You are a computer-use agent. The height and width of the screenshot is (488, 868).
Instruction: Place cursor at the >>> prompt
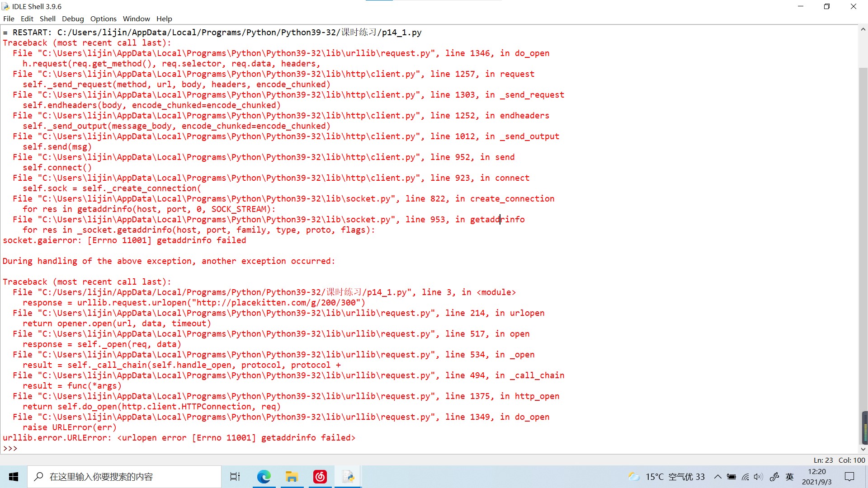(10, 448)
